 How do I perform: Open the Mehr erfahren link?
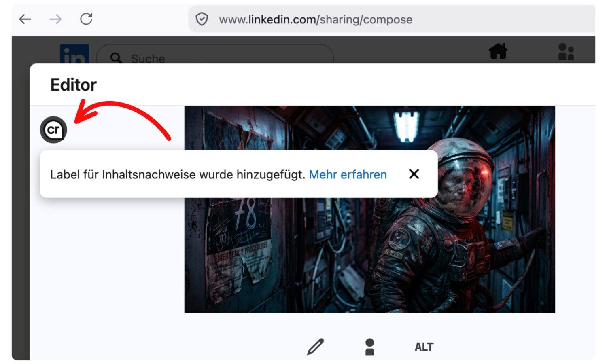348,174
